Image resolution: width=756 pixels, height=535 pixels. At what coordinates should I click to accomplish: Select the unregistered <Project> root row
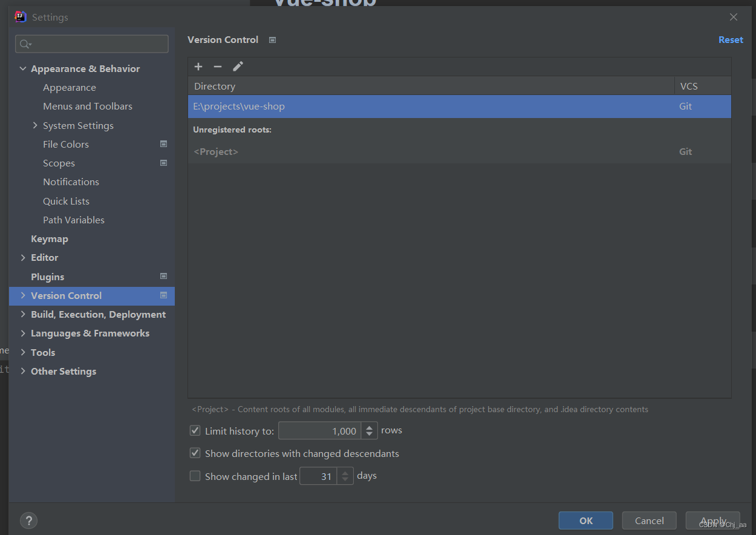pyautogui.click(x=460, y=152)
